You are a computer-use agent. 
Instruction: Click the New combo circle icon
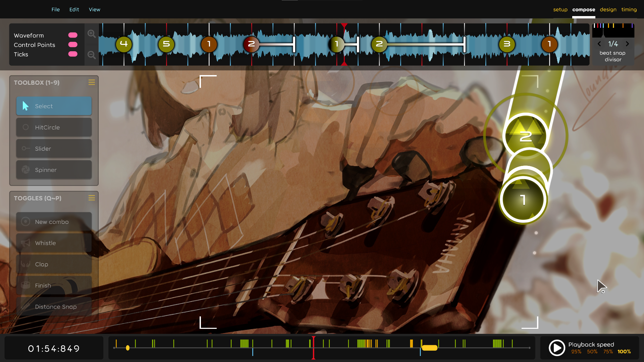point(25,222)
